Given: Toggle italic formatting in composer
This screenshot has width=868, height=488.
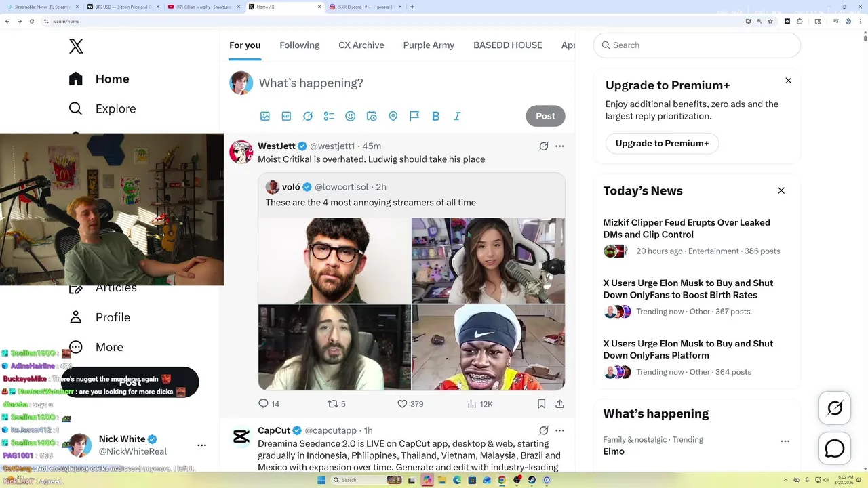Looking at the screenshot, I should pyautogui.click(x=457, y=116).
